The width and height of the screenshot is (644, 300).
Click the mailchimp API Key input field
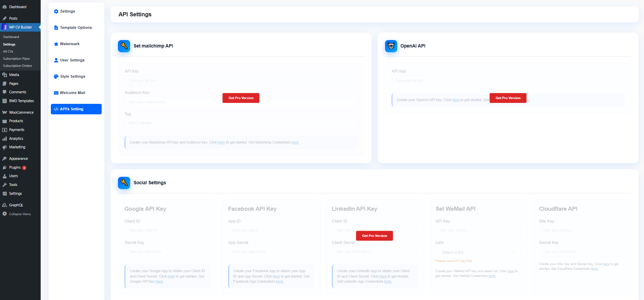241,80
